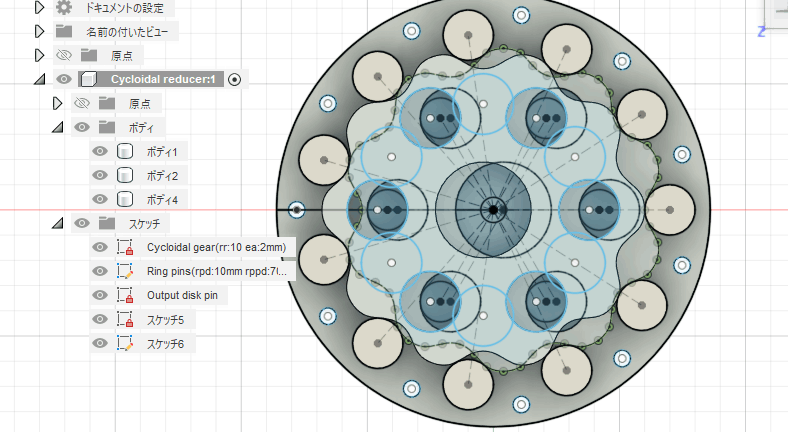788x432 pixels.
Task: Click the Cycloidal reducer component cube icon
Action: [x=88, y=79]
